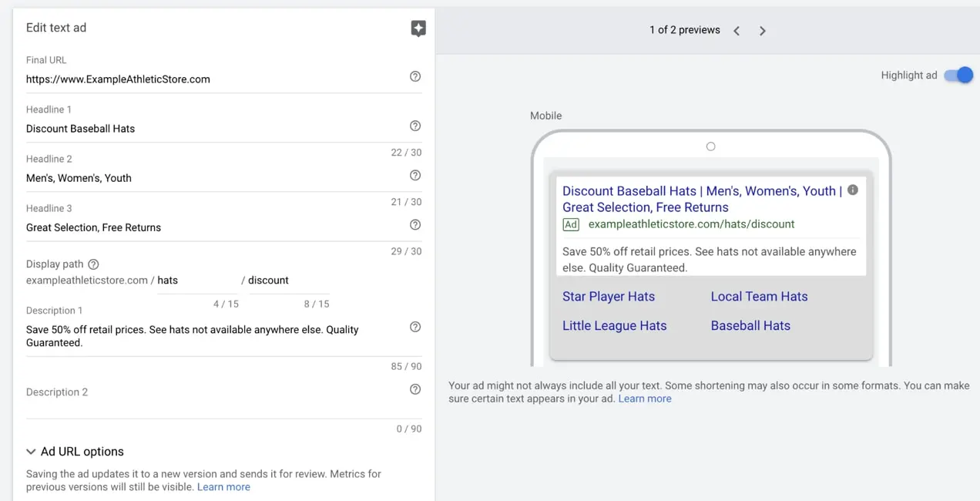Turn off the Highlight ad switch
This screenshot has width=980, height=501.
[x=959, y=75]
